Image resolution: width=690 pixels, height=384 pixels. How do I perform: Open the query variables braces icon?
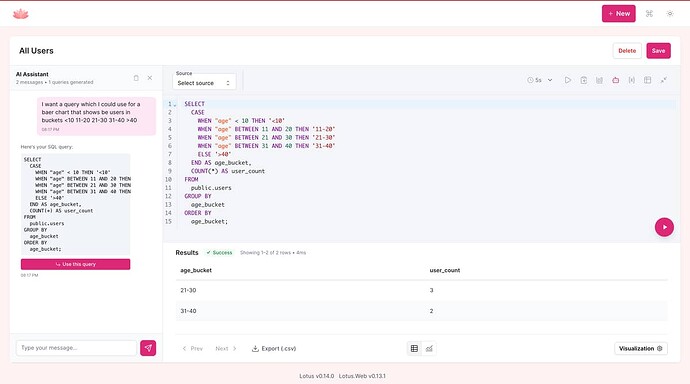(x=631, y=80)
